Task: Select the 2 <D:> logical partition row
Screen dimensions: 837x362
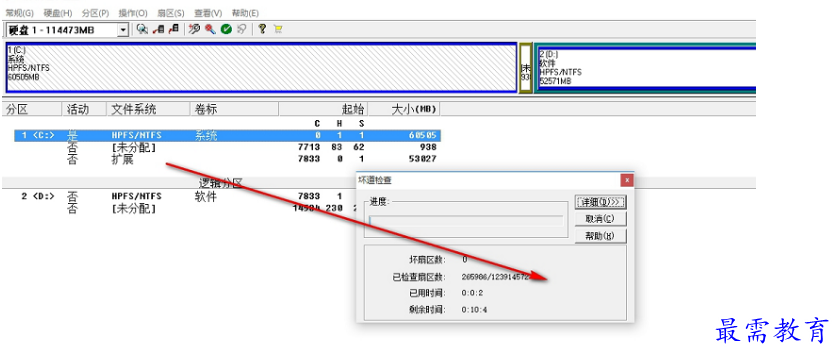Action: pos(185,196)
